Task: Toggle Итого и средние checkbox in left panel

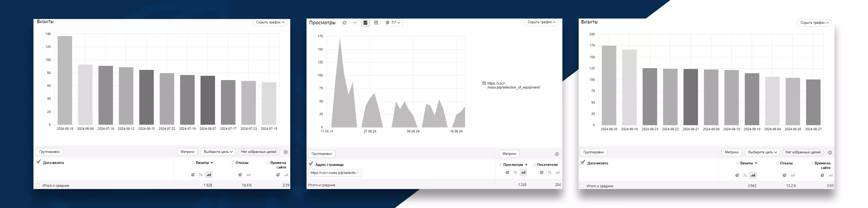Action: 38,185
